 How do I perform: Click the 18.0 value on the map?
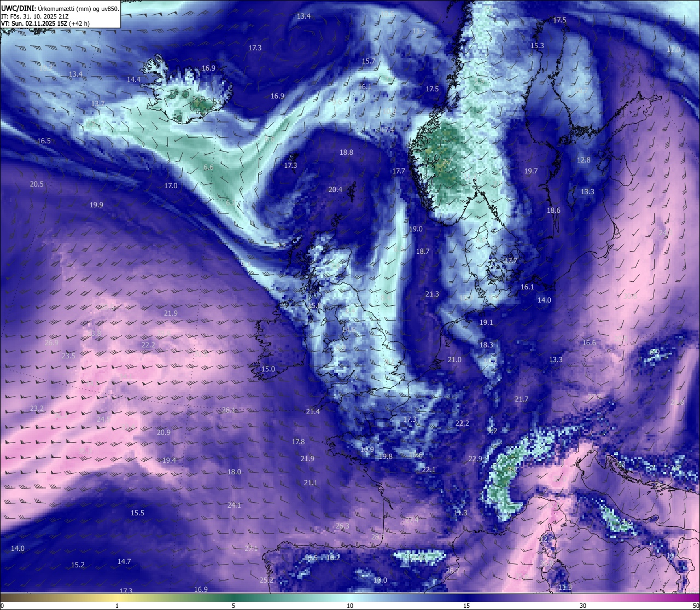(234, 472)
